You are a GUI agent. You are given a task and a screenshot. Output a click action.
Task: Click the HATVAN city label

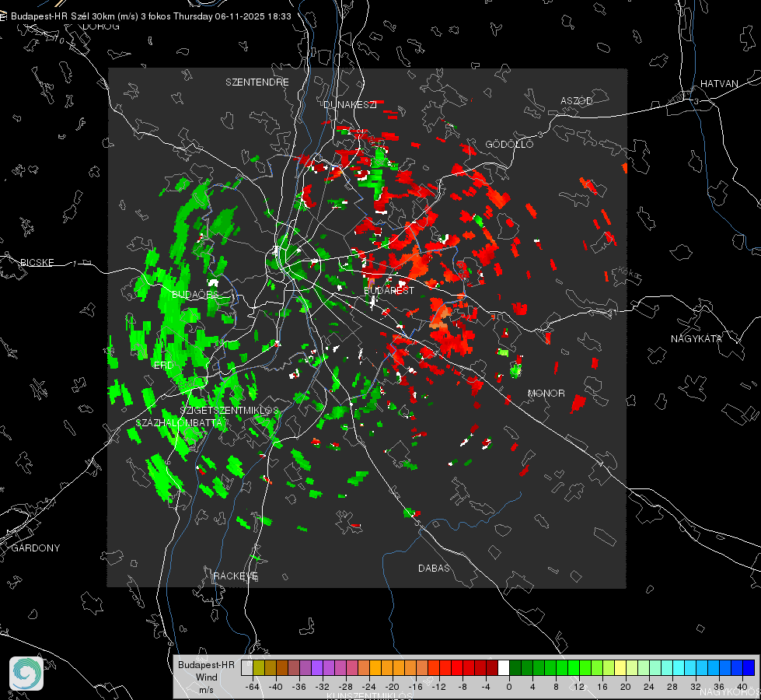[719, 83]
